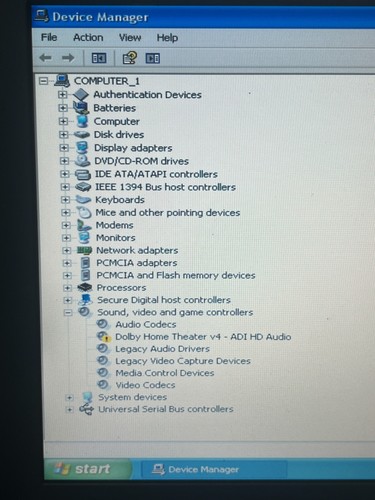Click the Mice and other pointing devices icon
The width and height of the screenshot is (375, 500).
click(x=84, y=212)
